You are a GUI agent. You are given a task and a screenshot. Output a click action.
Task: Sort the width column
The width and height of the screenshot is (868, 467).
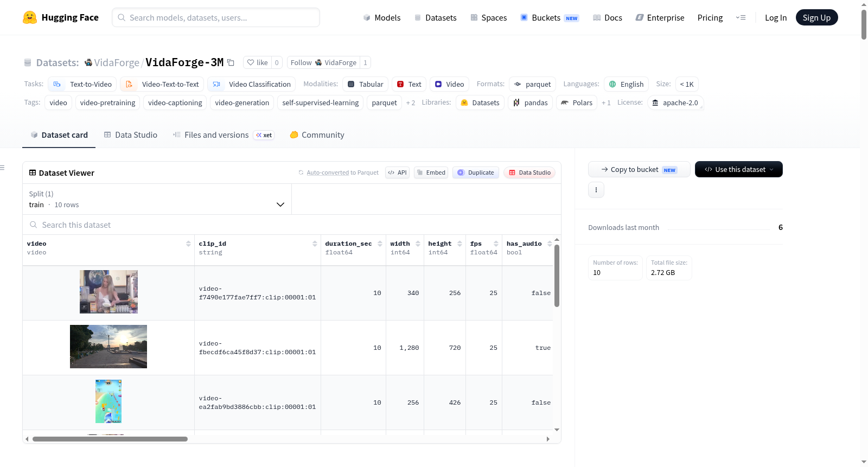pos(418,244)
